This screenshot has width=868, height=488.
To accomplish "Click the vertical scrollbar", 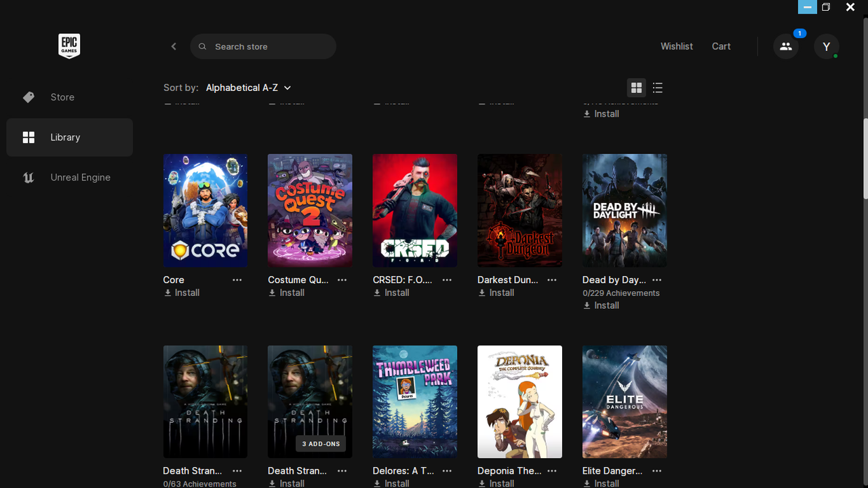I will (865, 159).
